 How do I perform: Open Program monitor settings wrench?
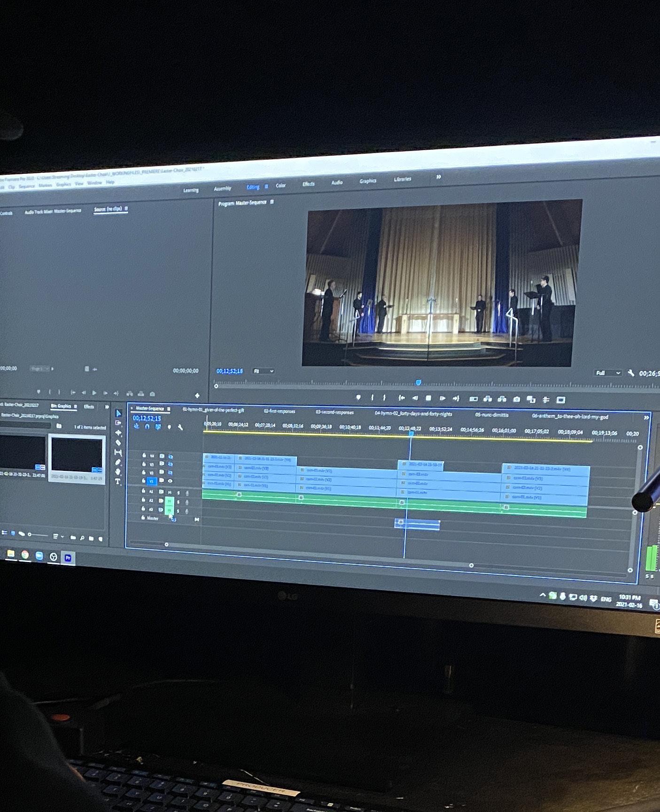[x=631, y=373]
